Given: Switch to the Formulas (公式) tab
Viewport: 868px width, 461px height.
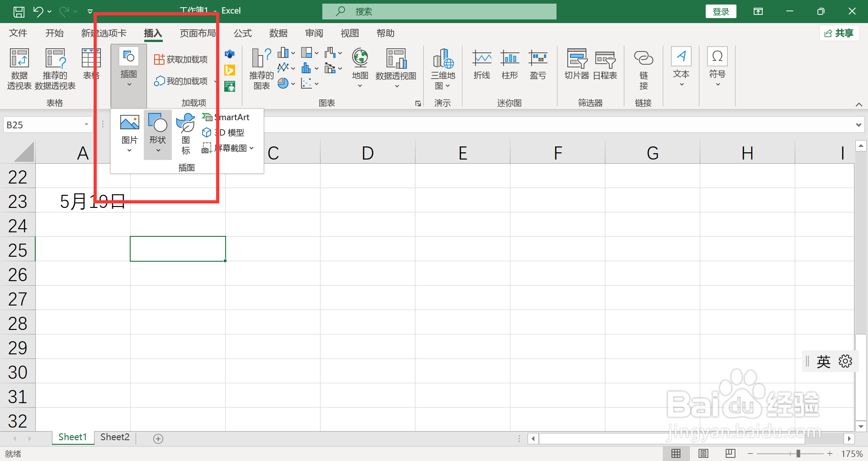Looking at the screenshot, I should click(243, 33).
